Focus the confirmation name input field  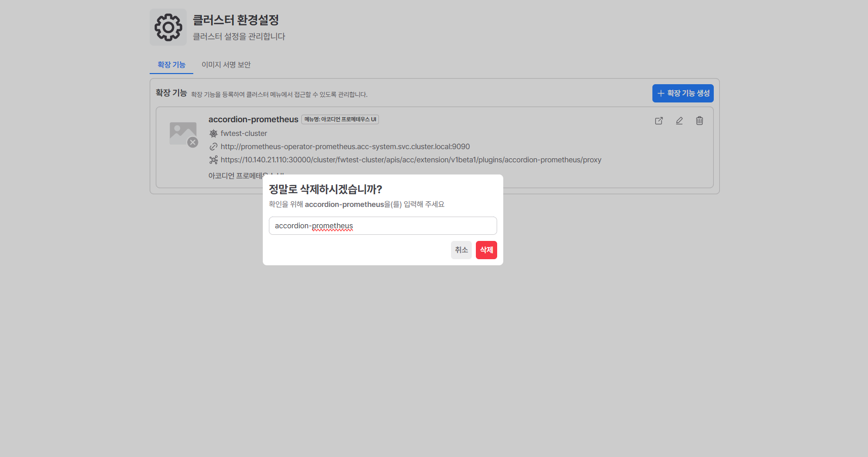point(383,226)
